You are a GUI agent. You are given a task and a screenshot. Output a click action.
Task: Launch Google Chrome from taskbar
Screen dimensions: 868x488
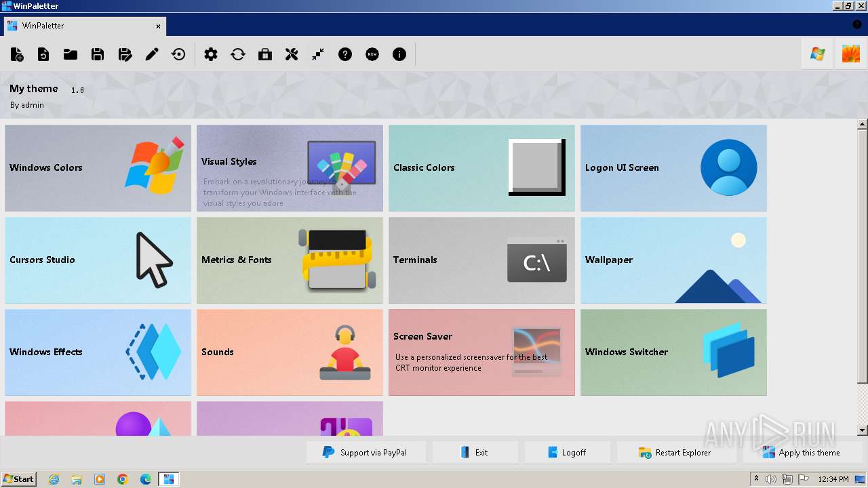(123, 479)
